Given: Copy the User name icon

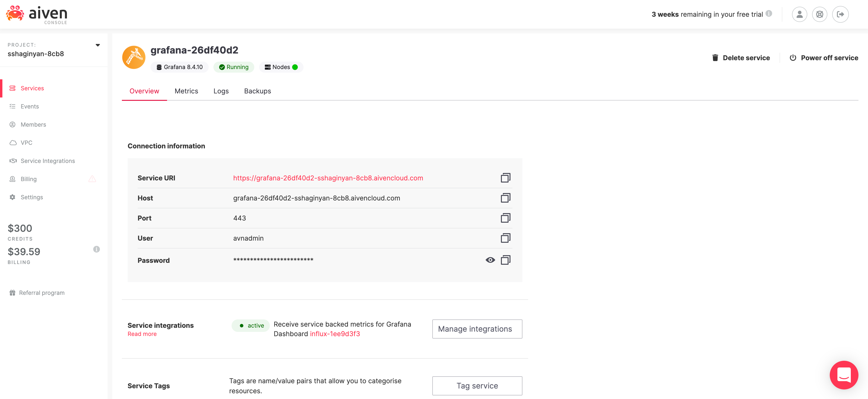Looking at the screenshot, I should click(x=505, y=238).
